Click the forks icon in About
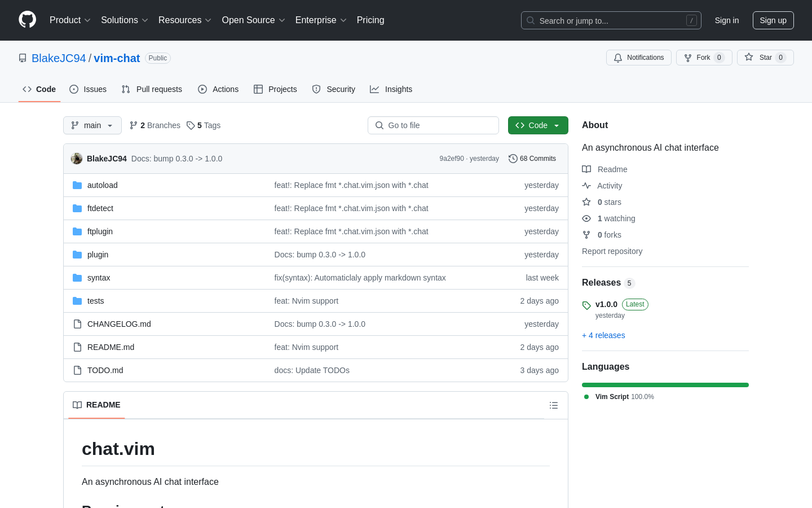 586,235
